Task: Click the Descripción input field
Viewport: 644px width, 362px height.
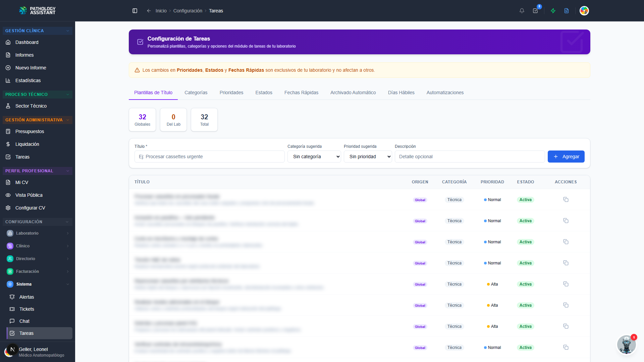Action: pyautogui.click(x=470, y=157)
